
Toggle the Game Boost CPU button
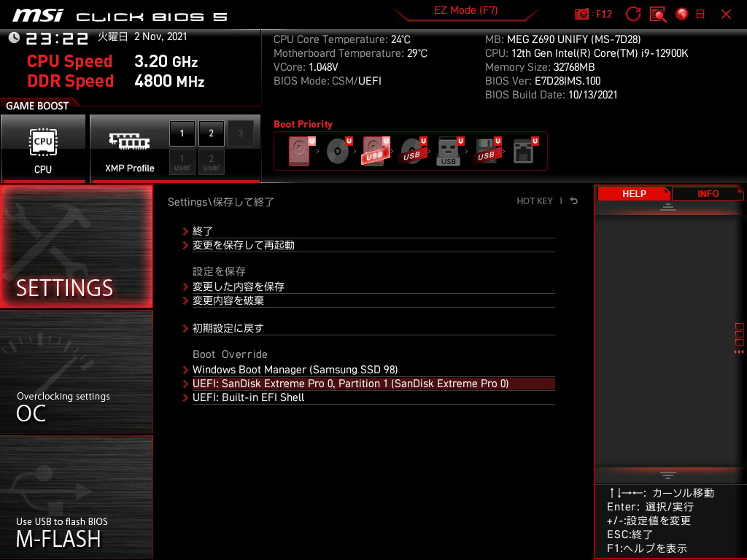click(x=43, y=148)
